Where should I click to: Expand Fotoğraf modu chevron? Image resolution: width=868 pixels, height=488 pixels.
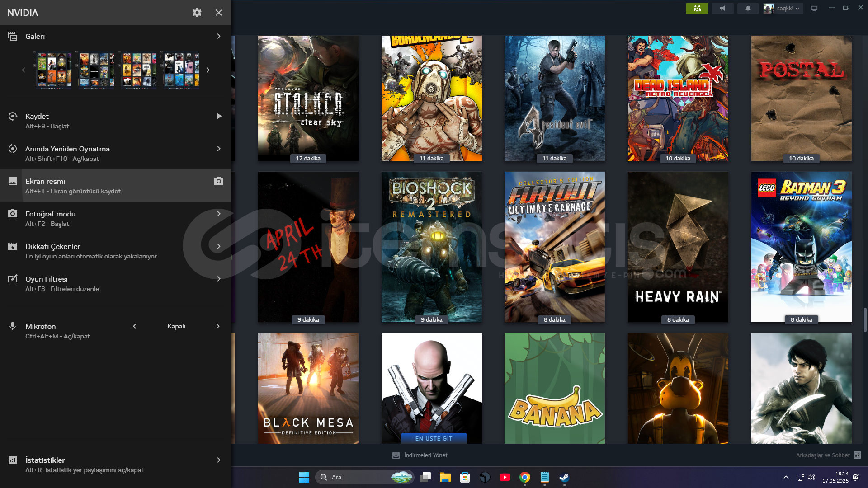[219, 214]
